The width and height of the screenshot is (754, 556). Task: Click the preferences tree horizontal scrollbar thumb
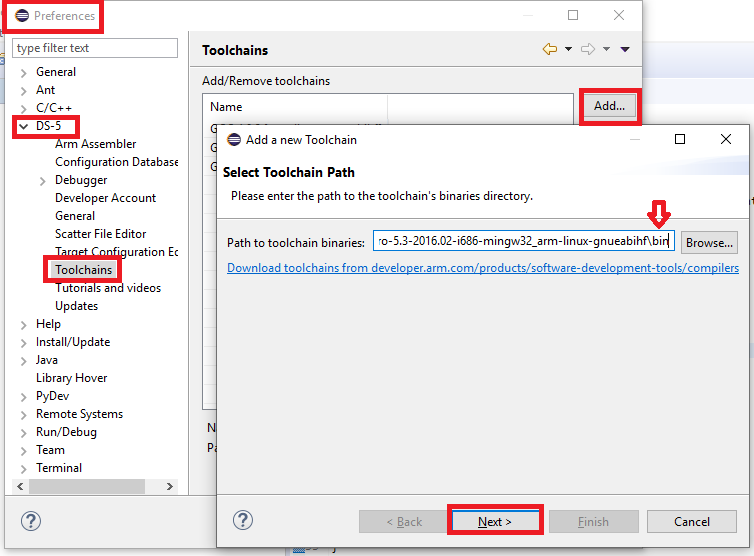point(87,486)
